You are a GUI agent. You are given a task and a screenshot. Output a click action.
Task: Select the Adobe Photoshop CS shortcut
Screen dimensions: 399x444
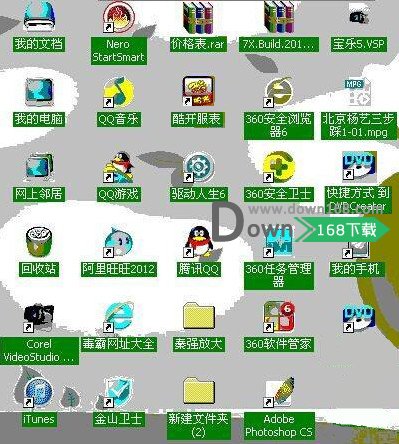[x=279, y=392]
